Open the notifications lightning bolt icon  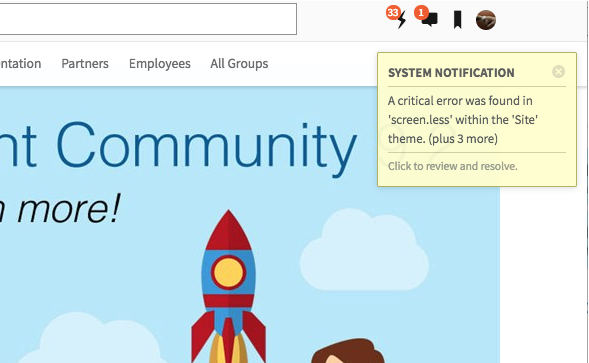(402, 20)
